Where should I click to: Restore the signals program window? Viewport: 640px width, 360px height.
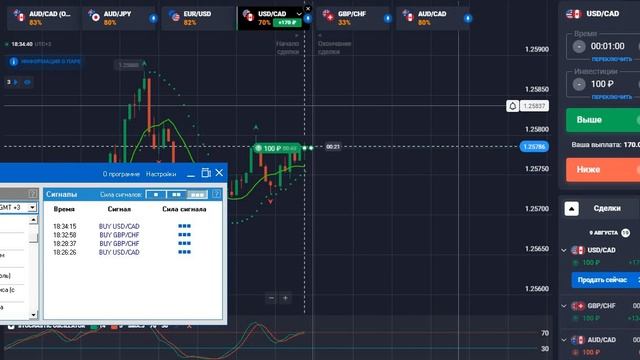click(206, 173)
